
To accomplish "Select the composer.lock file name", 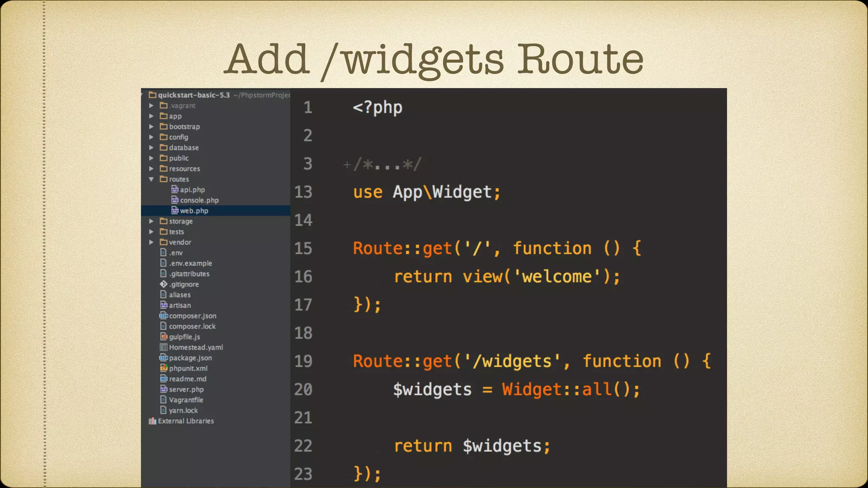I will (192, 327).
